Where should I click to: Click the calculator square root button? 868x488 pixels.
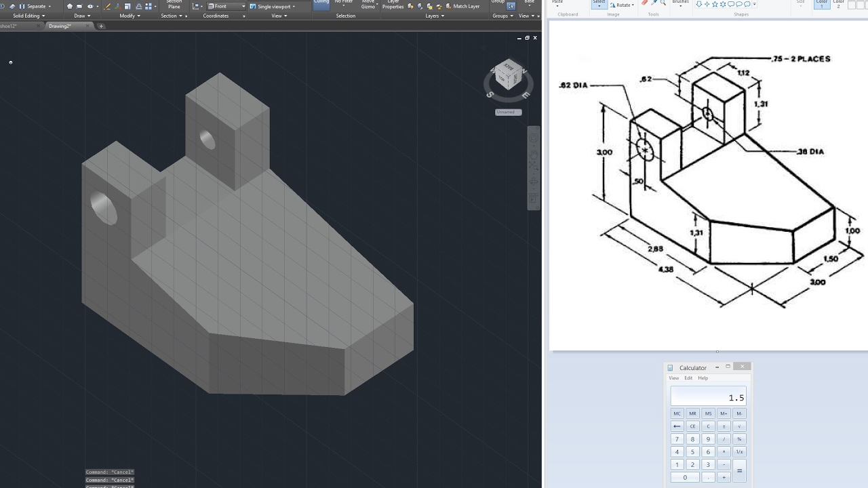[x=739, y=426]
